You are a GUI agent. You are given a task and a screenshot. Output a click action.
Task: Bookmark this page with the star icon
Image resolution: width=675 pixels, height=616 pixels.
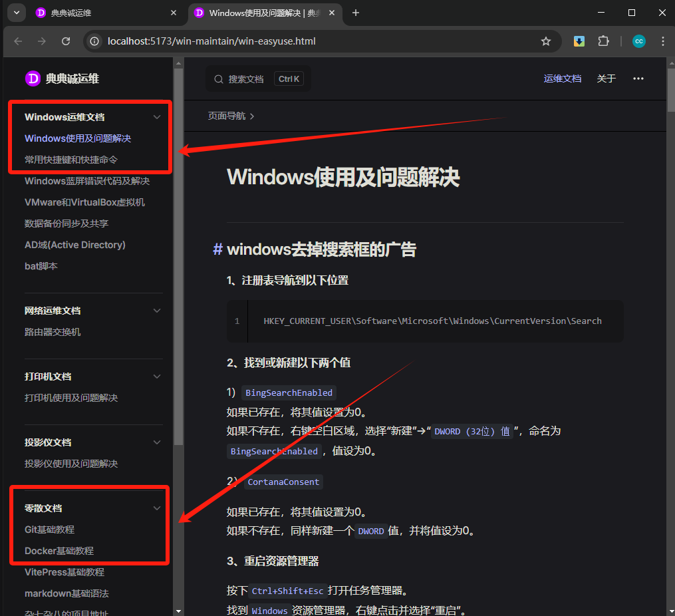(546, 41)
